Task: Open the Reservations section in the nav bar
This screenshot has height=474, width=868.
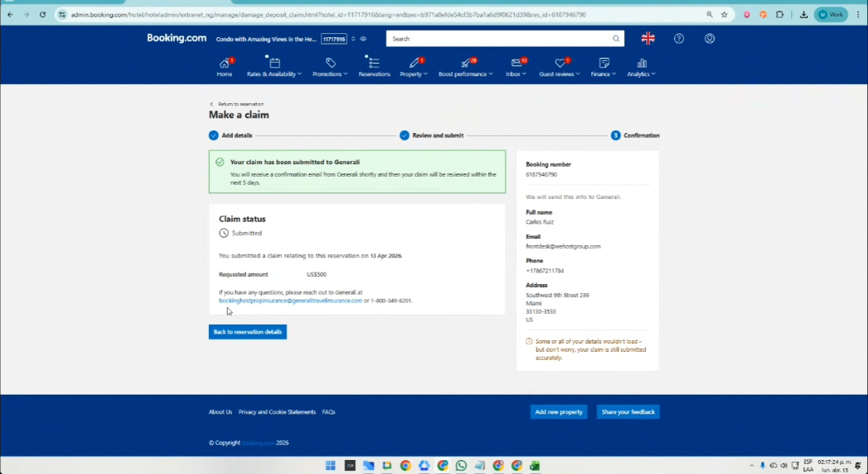Action: [x=374, y=67]
